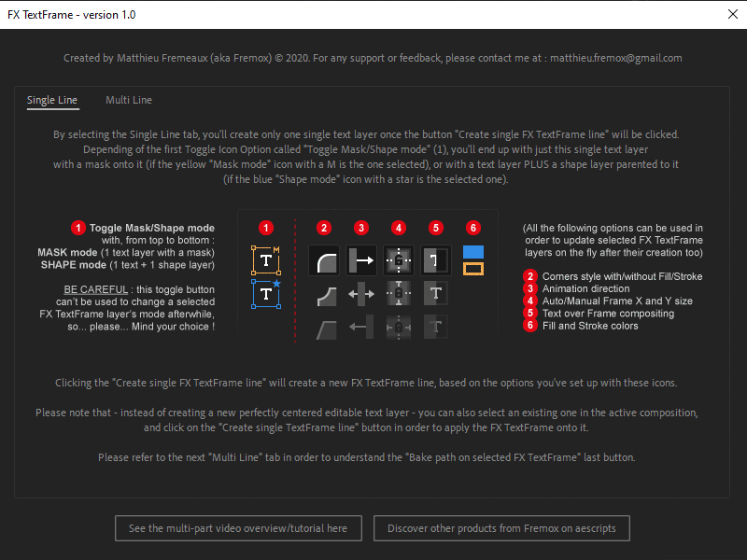The height and width of the screenshot is (560, 747).
Task: Click the yellow Stroke color outline swatch
Action: tap(473, 269)
